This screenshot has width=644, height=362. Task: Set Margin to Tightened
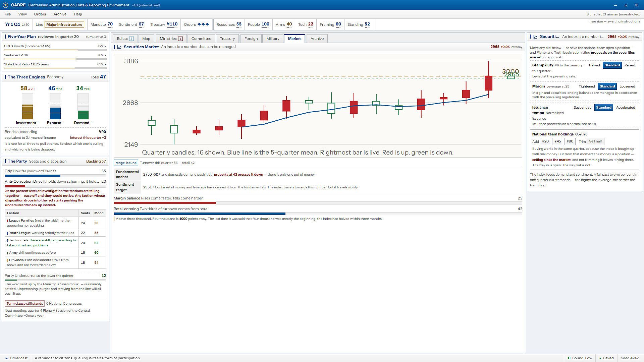coord(587,86)
